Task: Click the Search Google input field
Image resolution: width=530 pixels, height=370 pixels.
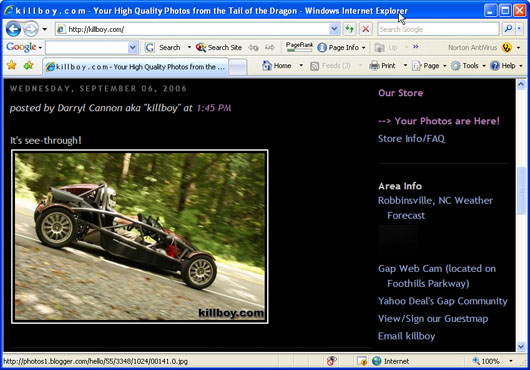Action: [x=438, y=29]
